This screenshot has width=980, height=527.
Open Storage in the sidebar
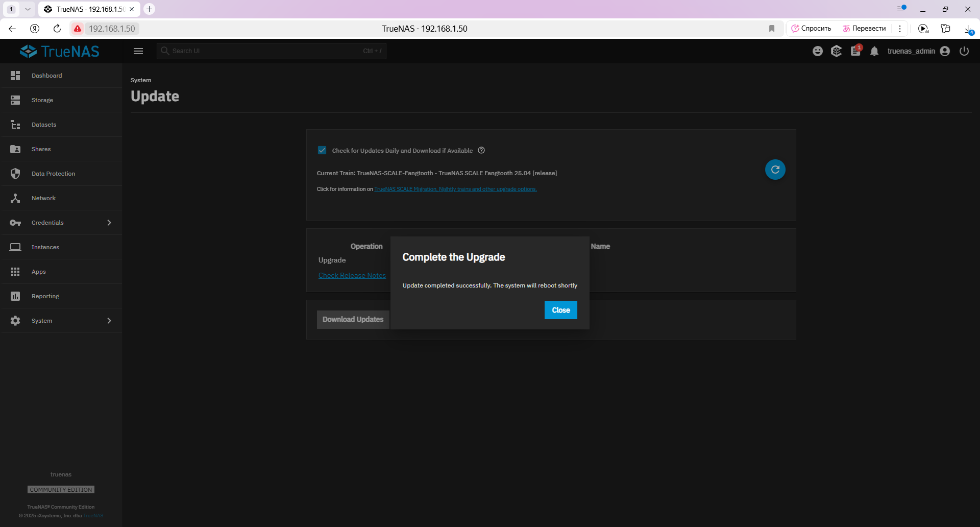coord(61,100)
